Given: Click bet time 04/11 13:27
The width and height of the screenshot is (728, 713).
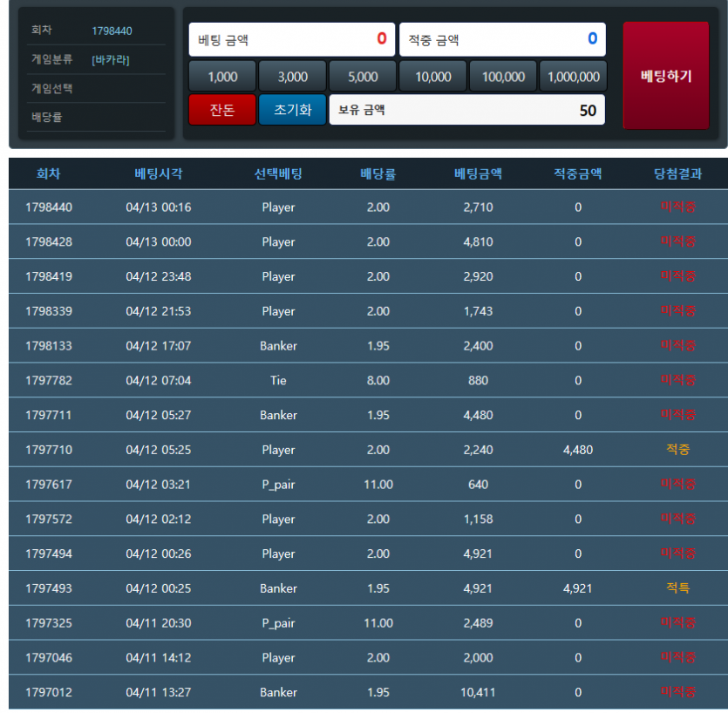Looking at the screenshot, I should (159, 693).
